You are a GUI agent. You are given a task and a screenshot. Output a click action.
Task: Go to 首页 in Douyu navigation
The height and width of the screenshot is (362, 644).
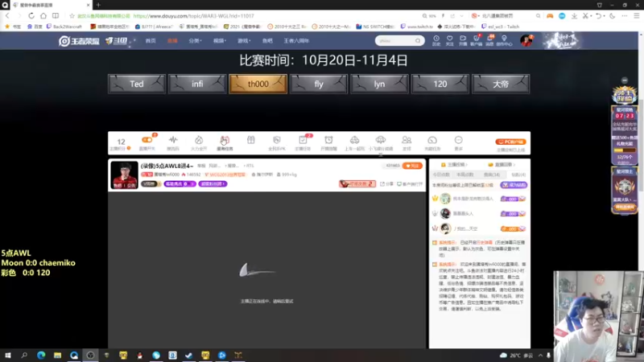point(151,41)
